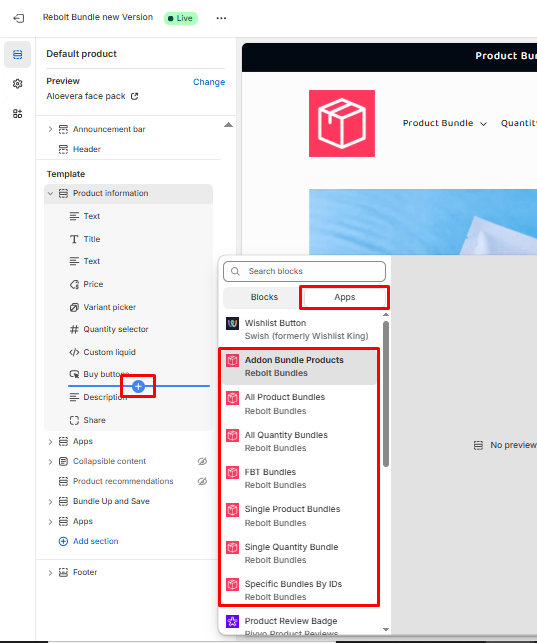Click the exit editor icon at top left
This screenshot has width=537, height=643.
tap(19, 18)
